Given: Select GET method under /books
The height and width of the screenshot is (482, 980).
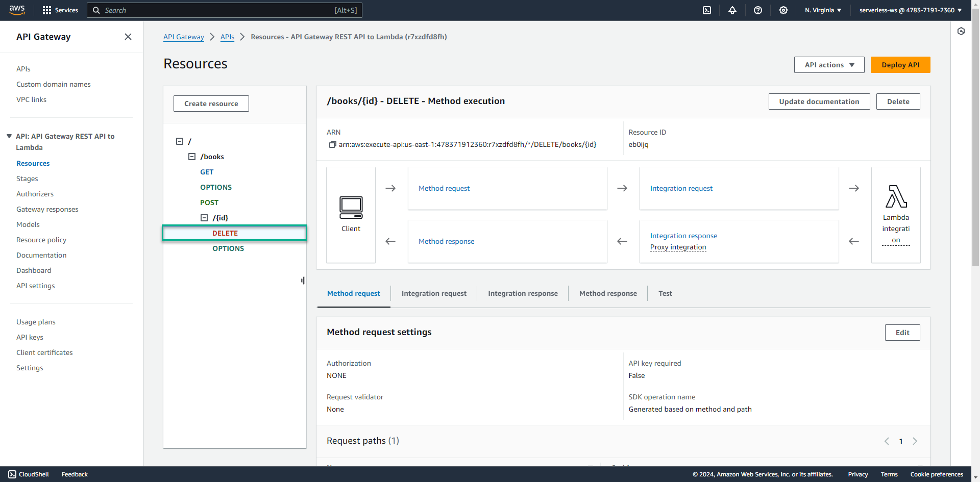Looking at the screenshot, I should [207, 172].
